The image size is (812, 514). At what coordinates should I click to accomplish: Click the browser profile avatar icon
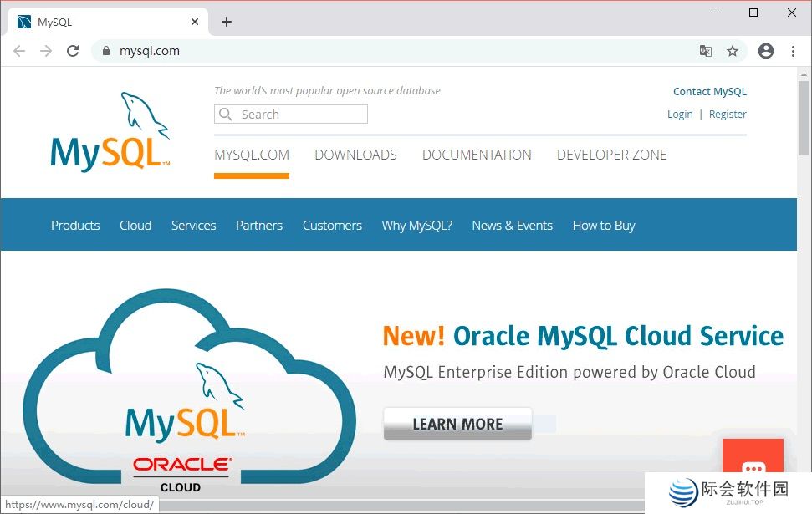766,51
